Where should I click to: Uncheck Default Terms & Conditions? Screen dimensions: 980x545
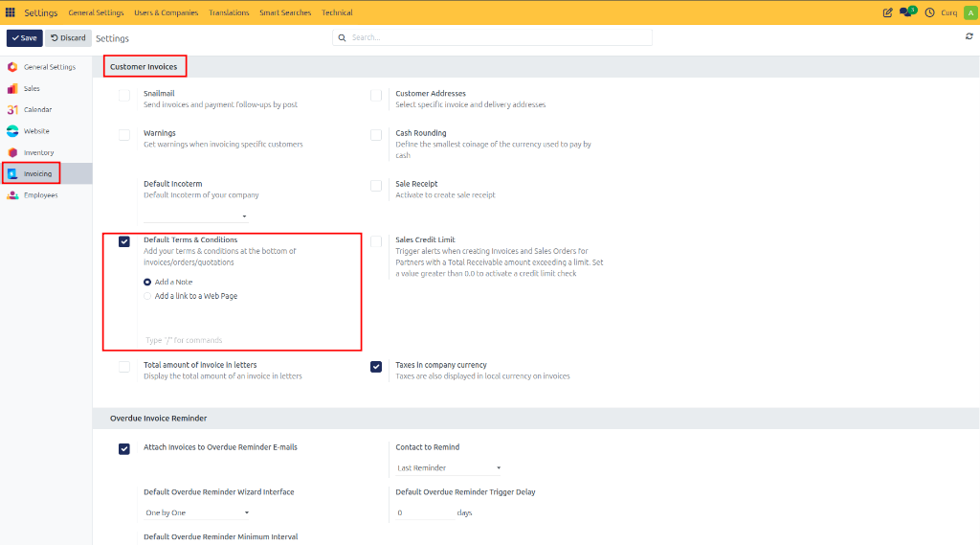pyautogui.click(x=124, y=241)
